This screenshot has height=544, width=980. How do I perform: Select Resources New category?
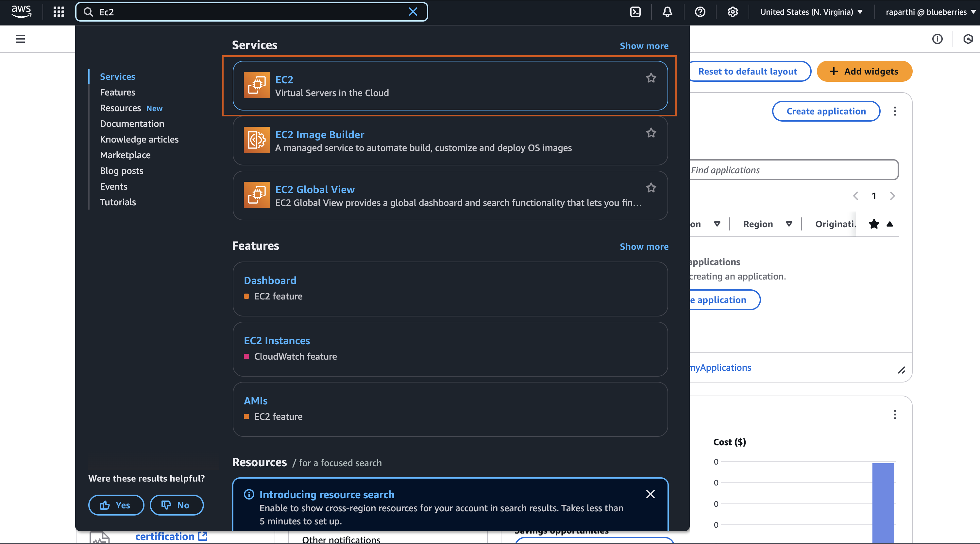pos(131,108)
